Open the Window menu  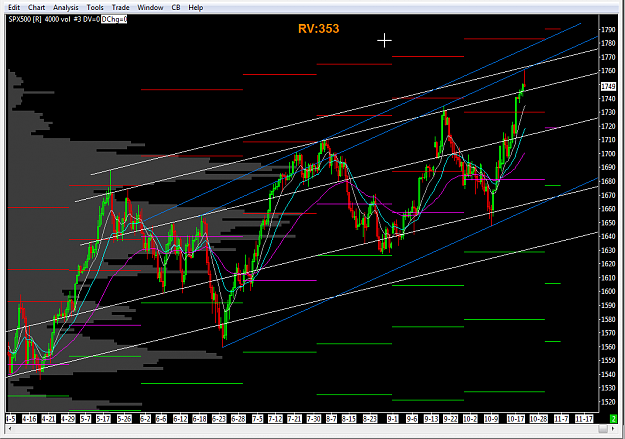point(150,7)
